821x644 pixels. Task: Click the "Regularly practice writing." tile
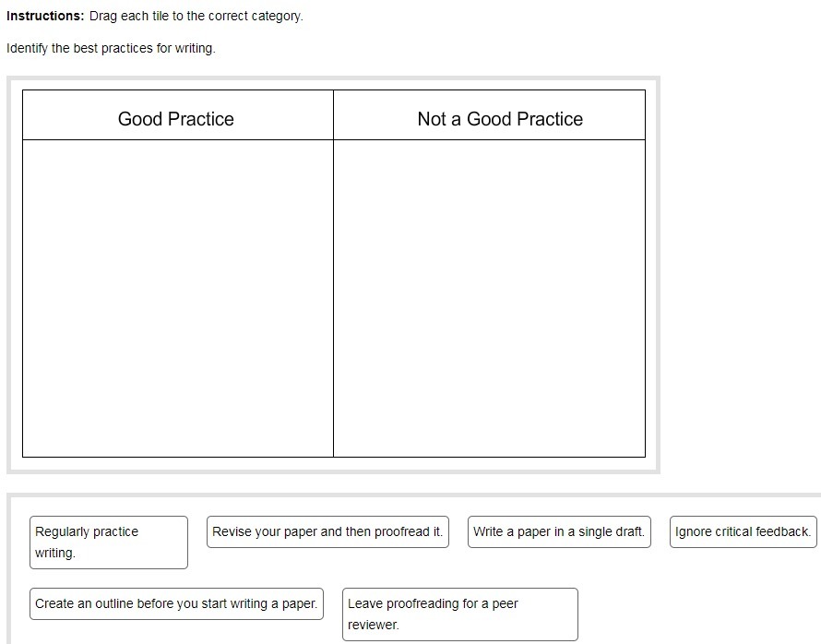(108, 543)
